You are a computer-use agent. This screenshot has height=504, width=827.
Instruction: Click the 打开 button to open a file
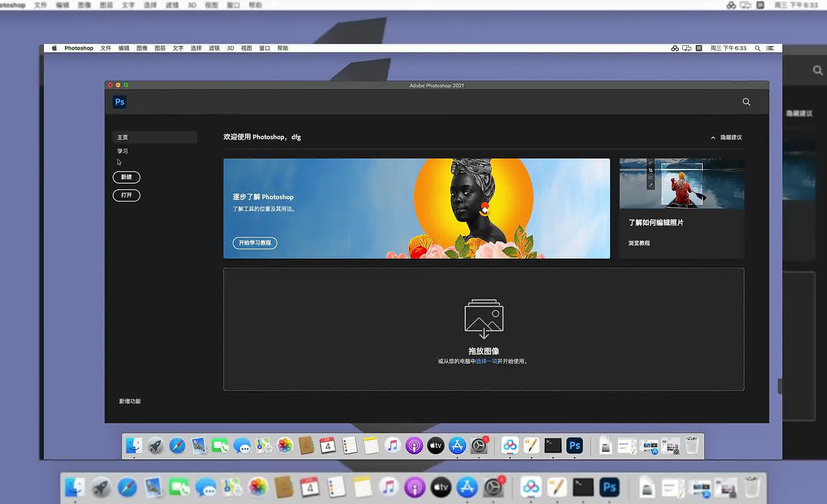click(x=127, y=195)
